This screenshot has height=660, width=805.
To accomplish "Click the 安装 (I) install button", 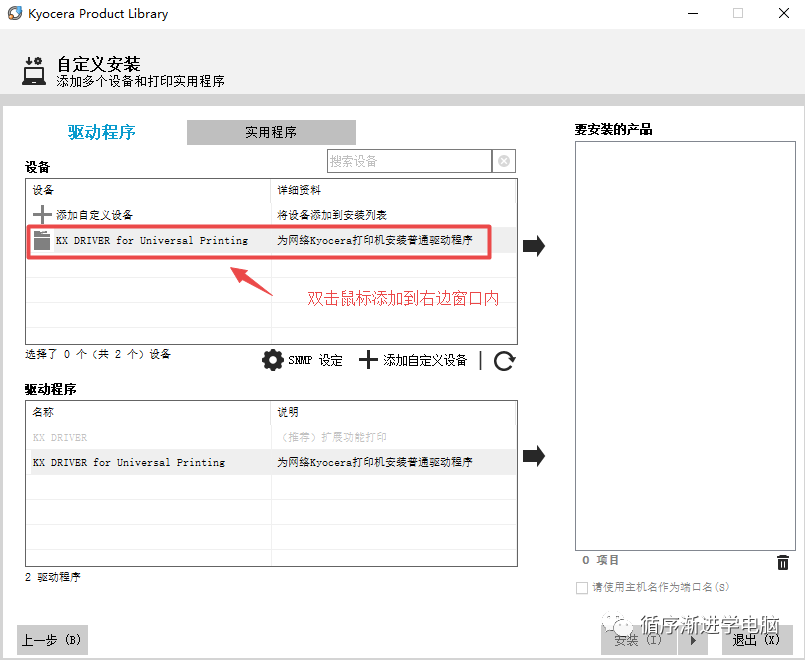I will 638,640.
